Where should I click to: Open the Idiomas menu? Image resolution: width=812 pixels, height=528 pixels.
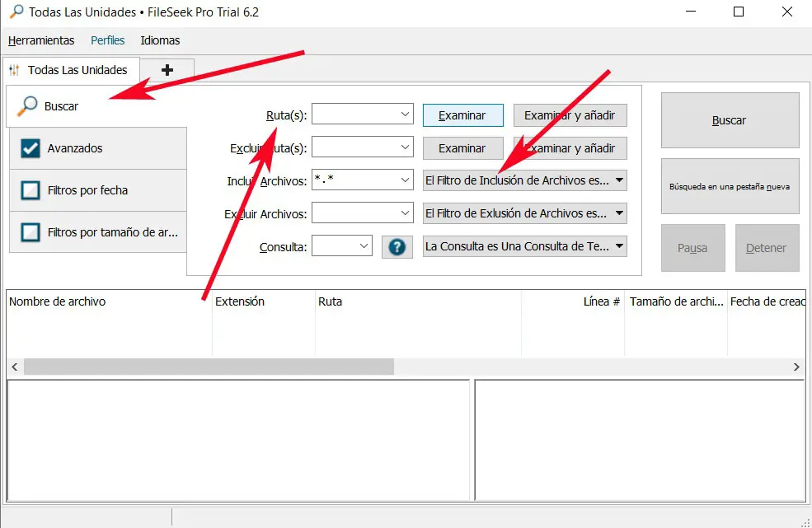point(160,40)
